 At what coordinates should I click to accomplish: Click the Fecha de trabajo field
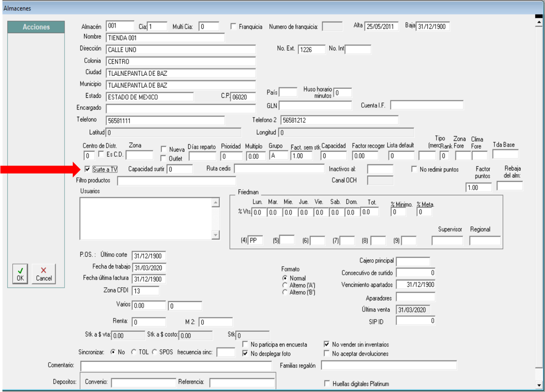click(149, 268)
